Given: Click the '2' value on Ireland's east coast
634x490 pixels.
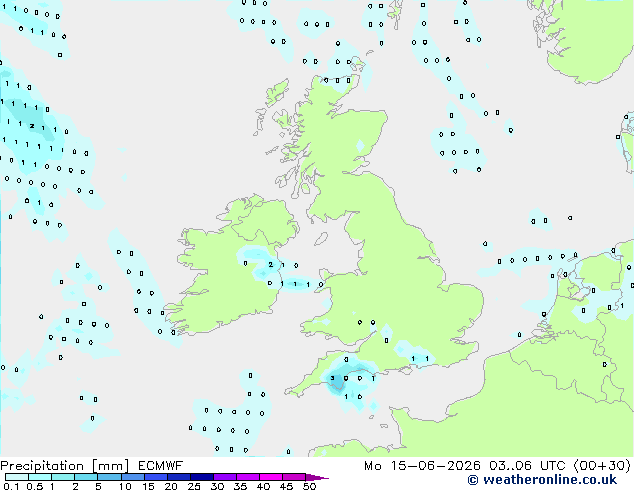Looking at the screenshot, I should [x=271, y=265].
